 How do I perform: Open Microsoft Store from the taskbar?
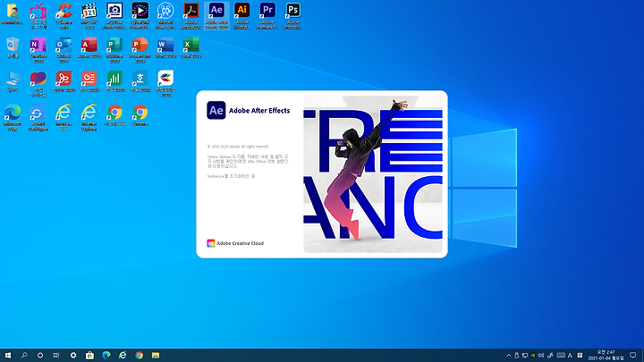tap(89, 356)
